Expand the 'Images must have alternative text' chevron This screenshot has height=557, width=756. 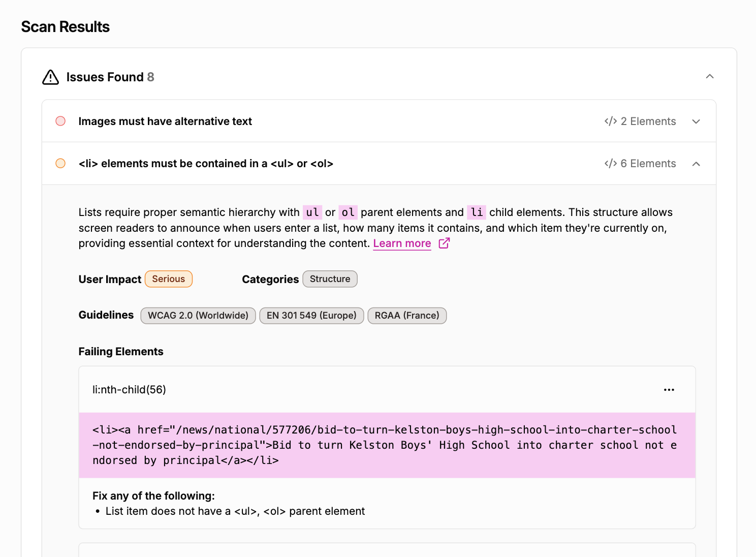tap(696, 121)
